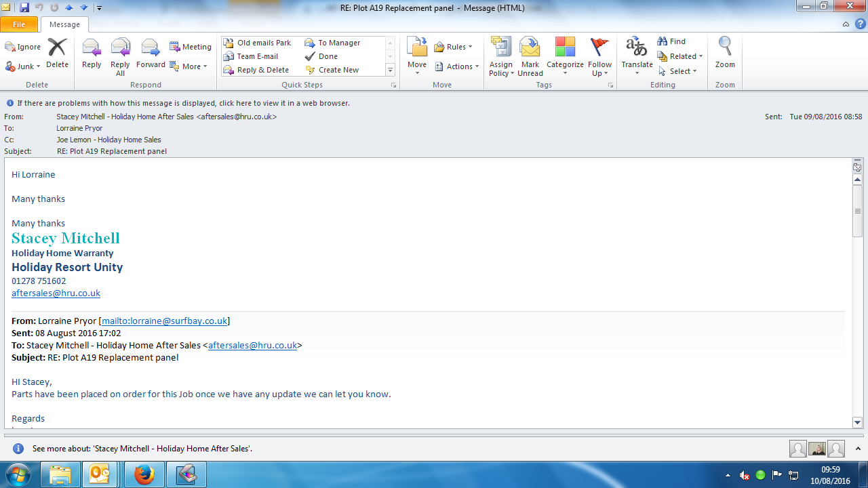Open the Junk dropdown

(22, 66)
